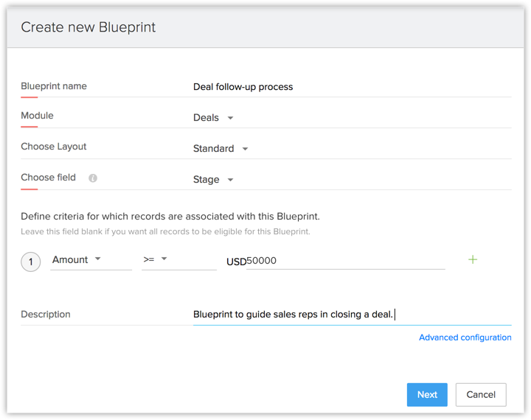Click the criteria value field showing 50000
531x420 pixels.
click(x=345, y=261)
